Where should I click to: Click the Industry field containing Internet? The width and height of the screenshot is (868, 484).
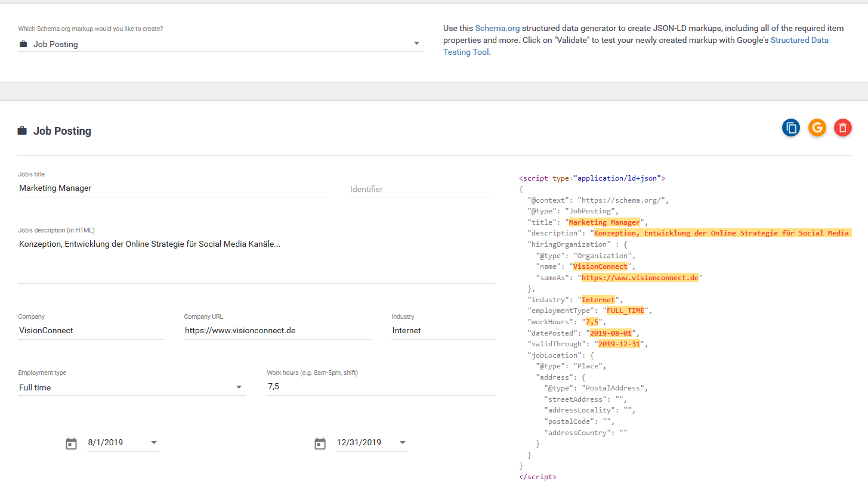coord(443,330)
